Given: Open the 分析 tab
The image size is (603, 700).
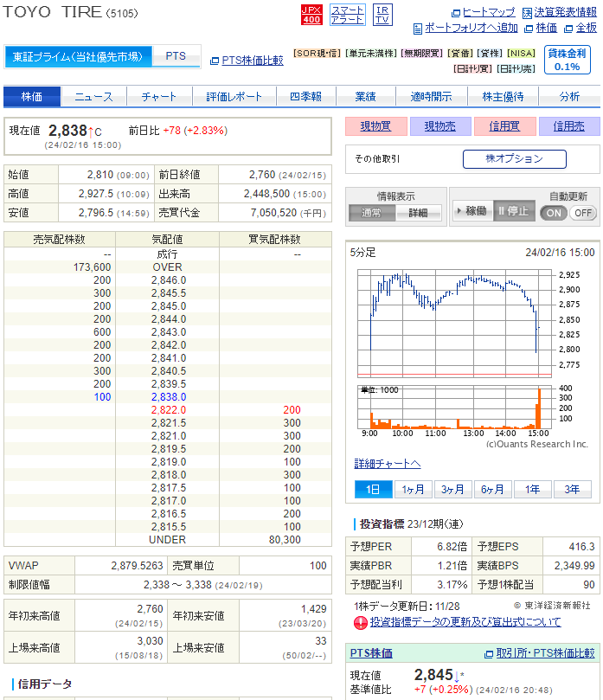Looking at the screenshot, I should click(x=569, y=96).
